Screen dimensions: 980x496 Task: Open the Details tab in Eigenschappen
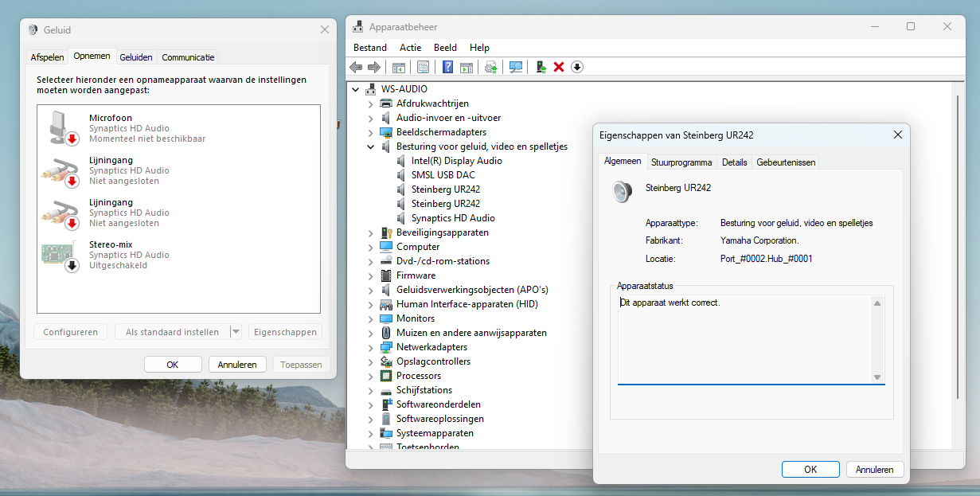tap(734, 162)
